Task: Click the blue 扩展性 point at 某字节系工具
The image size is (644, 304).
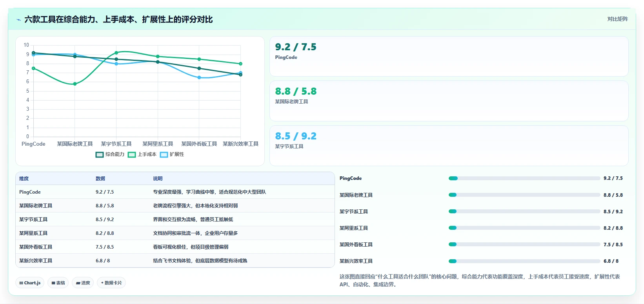Action: coord(116,64)
